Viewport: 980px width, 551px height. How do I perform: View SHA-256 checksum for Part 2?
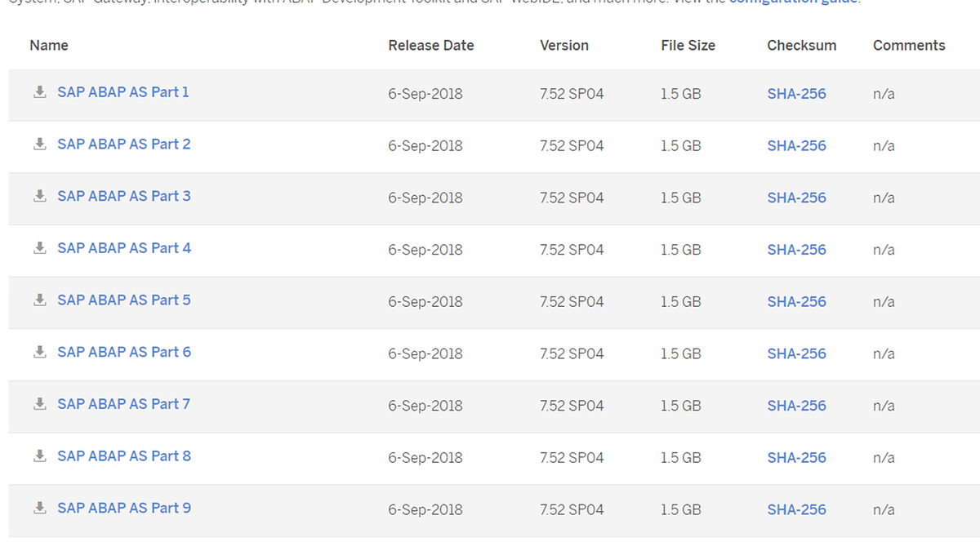(x=796, y=145)
